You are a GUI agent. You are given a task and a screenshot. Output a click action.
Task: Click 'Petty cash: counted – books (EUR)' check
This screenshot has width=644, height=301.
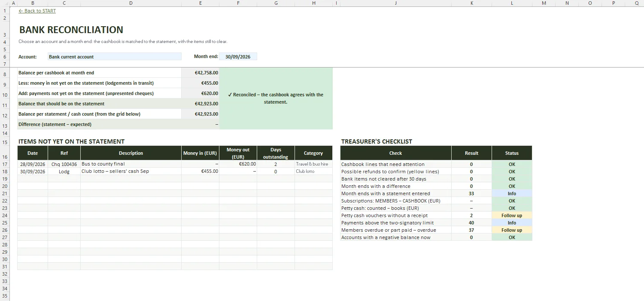click(395, 208)
